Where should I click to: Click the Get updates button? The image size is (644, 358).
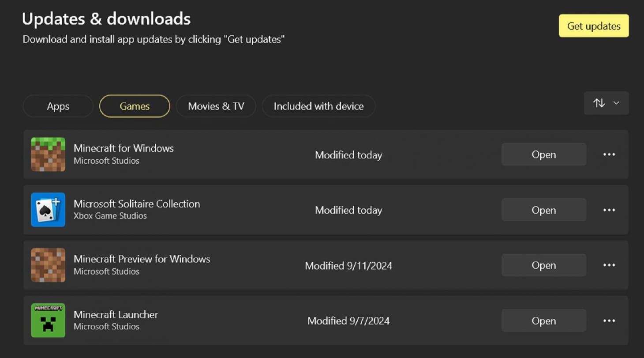click(593, 26)
